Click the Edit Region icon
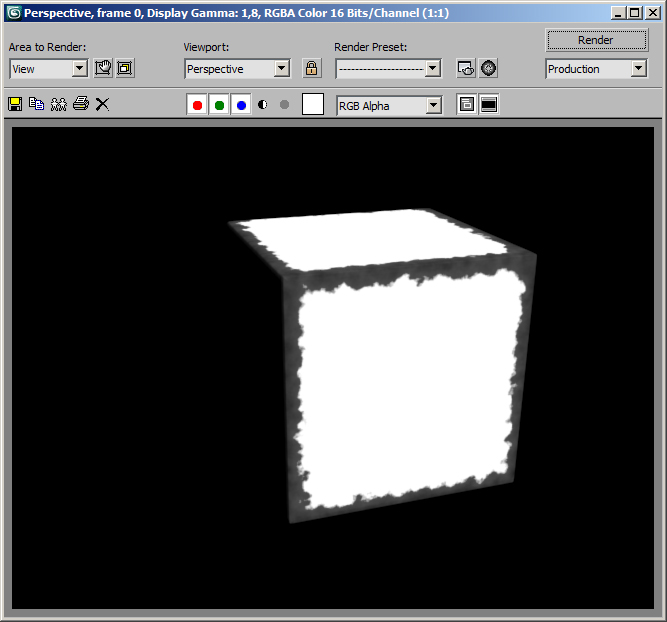667x622 pixels. coord(103,68)
